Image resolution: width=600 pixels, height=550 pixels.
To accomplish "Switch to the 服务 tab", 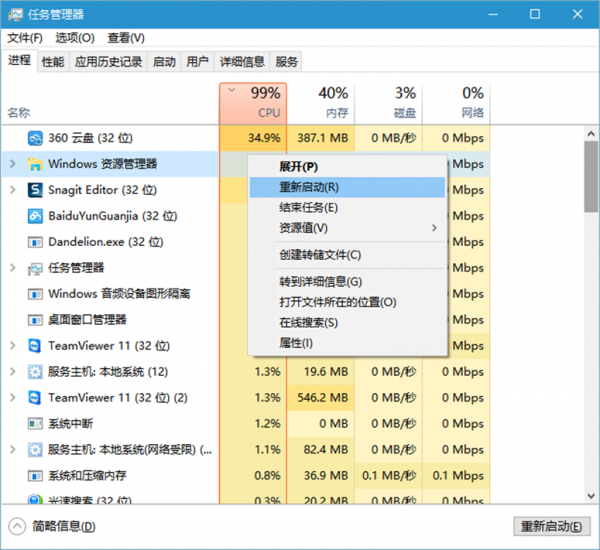I will pos(286,62).
